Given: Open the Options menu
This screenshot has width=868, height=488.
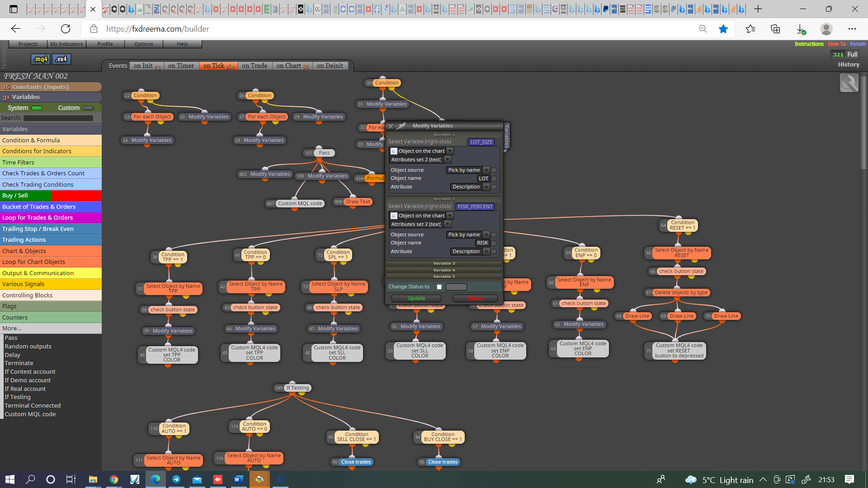Looking at the screenshot, I should click(x=144, y=44).
